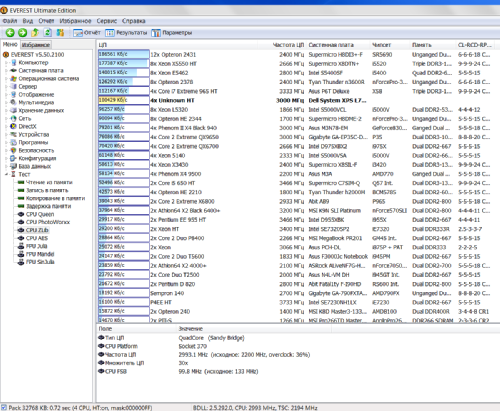The height and width of the screenshot is (411, 500).
Task: Select the Безопасность shield icon
Action: (x=13, y=150)
